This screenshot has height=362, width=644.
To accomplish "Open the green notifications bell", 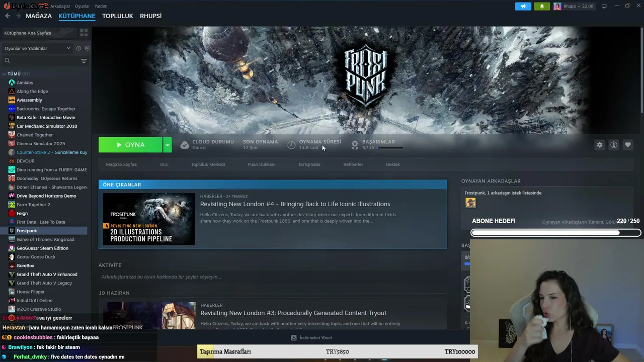I will coord(542,6).
